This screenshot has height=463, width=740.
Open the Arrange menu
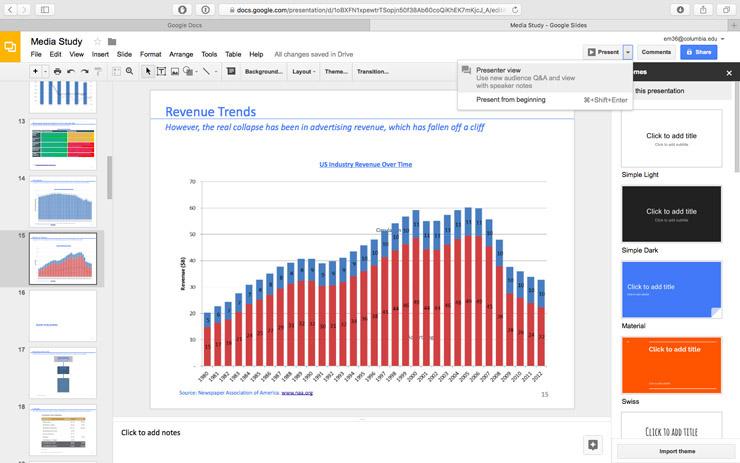(x=181, y=54)
